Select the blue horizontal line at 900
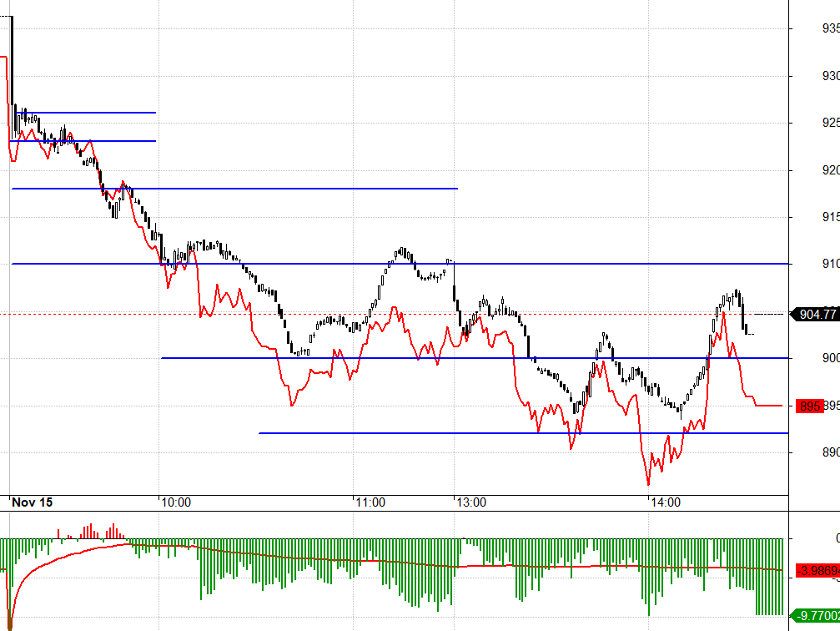This screenshot has width=840, height=631. pos(475,358)
